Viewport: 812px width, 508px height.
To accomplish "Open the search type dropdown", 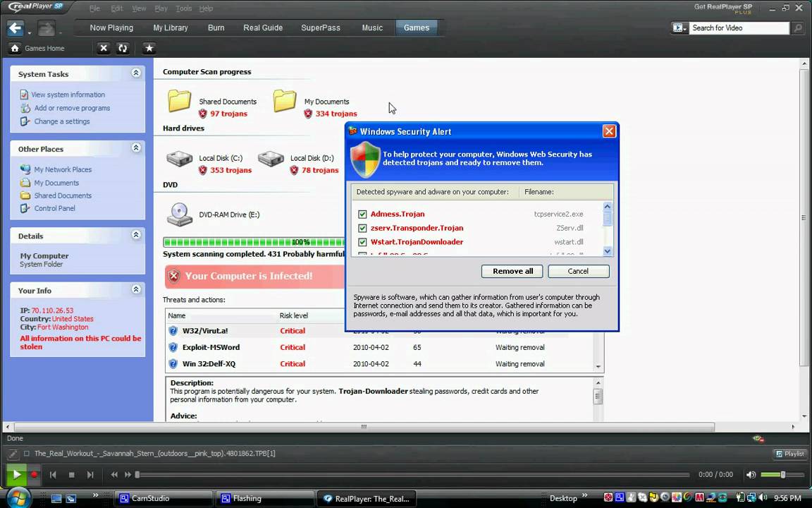I will coord(679,28).
